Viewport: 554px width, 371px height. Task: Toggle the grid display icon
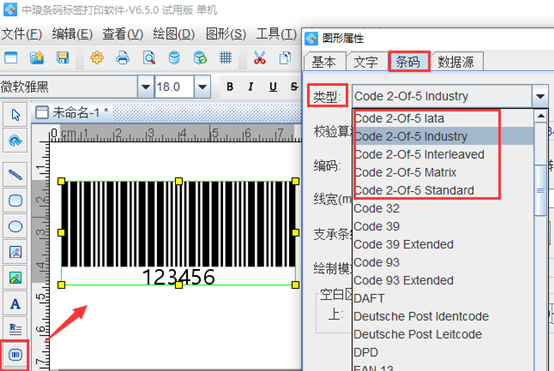click(x=225, y=58)
